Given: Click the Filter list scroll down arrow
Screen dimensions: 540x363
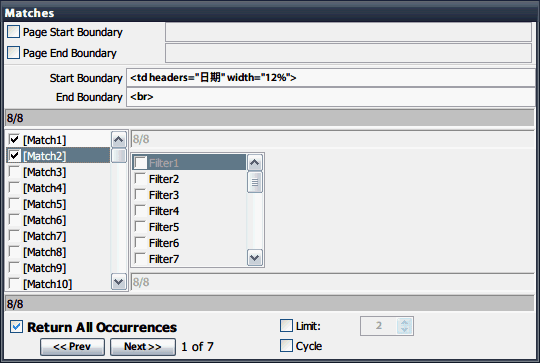Looking at the screenshot, I should click(255, 258).
